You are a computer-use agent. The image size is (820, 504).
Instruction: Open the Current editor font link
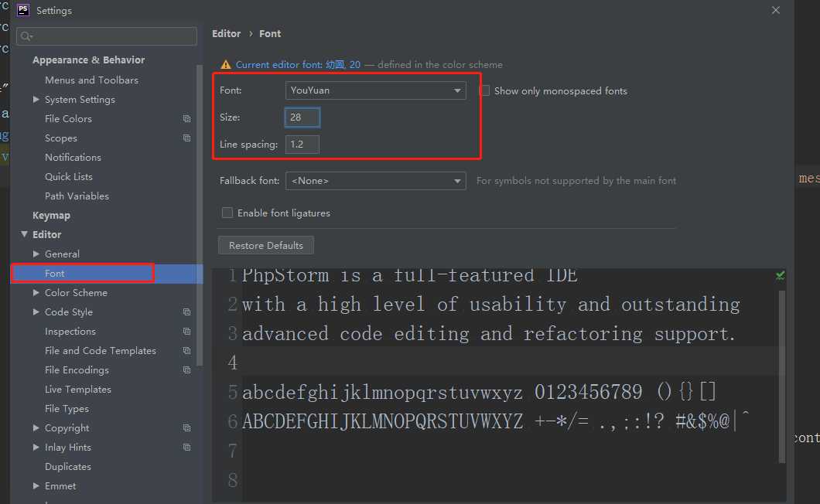click(298, 65)
